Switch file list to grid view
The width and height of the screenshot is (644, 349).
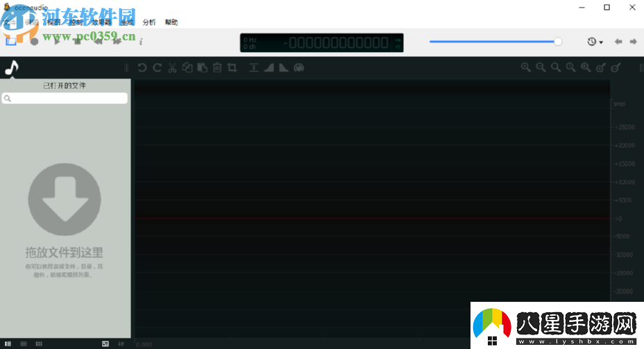(39, 343)
